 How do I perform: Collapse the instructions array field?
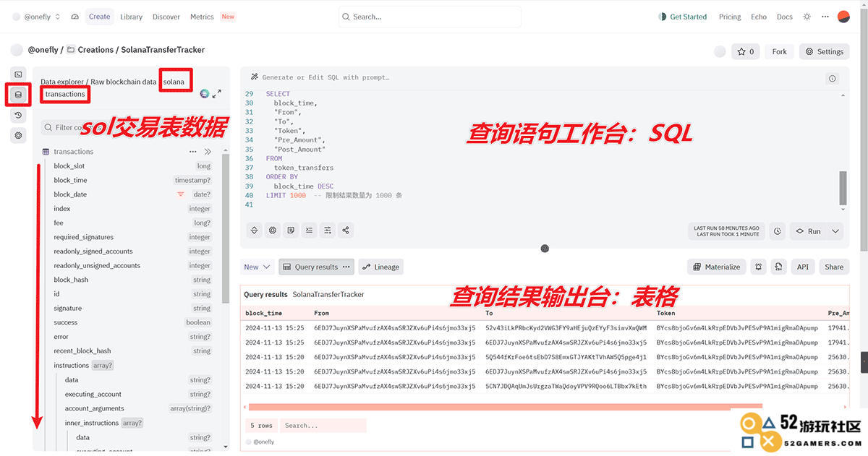103,366
